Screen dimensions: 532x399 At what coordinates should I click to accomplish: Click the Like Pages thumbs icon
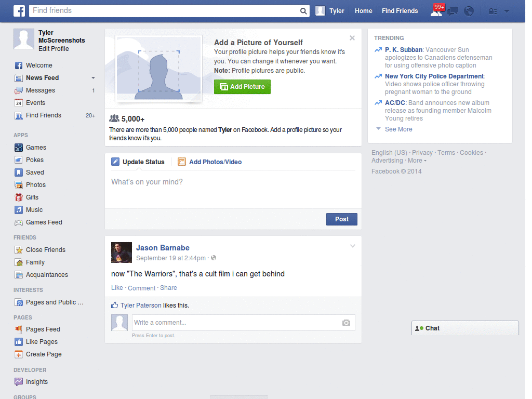tap(19, 342)
